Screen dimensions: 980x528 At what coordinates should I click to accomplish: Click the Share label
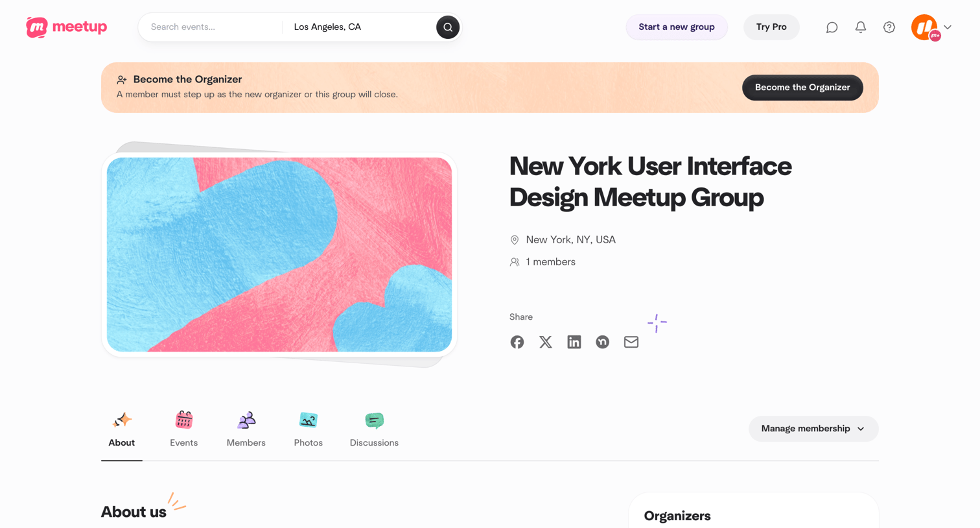pyautogui.click(x=521, y=317)
